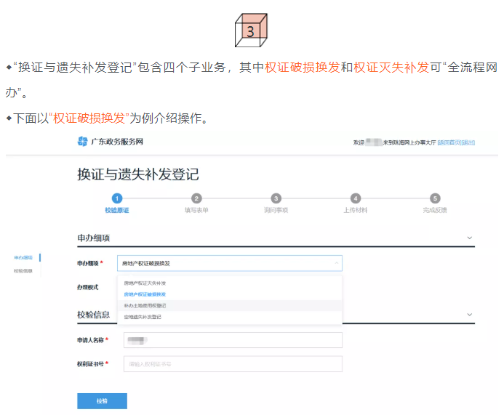The width and height of the screenshot is (504, 420).
Task: Click step 5 circle 完成反馈
Action: 435,198
